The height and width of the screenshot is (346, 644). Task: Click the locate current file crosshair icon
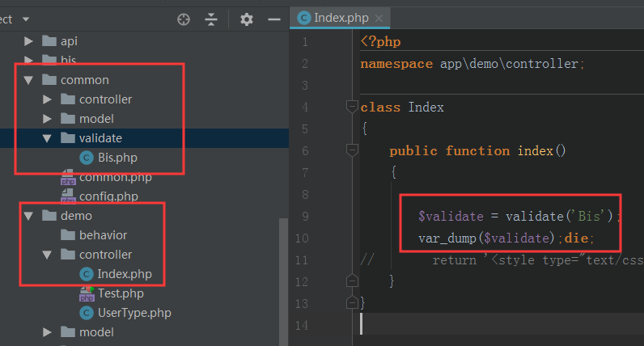tap(184, 19)
